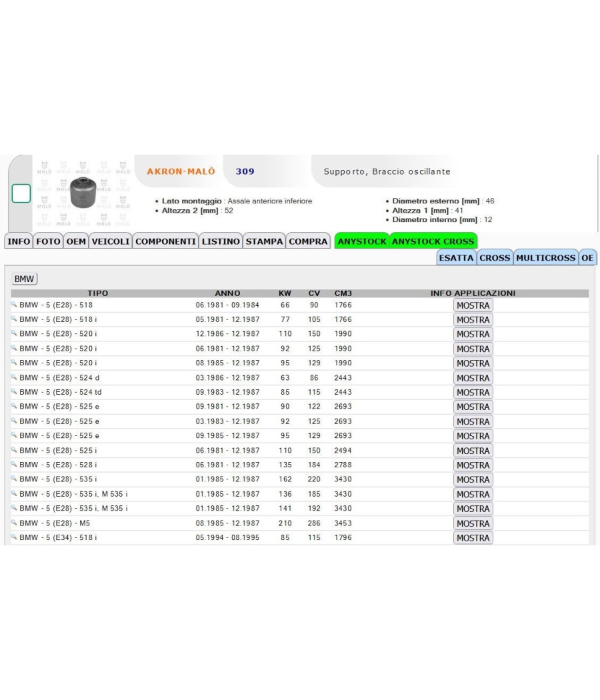Screen dimensions: 600x700
Task: Show applications for 525 e 95 KW row
Action: (x=473, y=436)
